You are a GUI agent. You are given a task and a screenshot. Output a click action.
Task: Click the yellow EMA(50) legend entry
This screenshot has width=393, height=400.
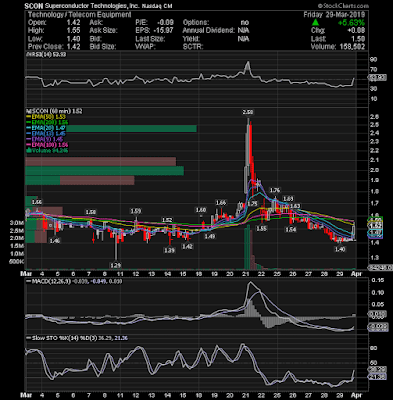(46, 117)
